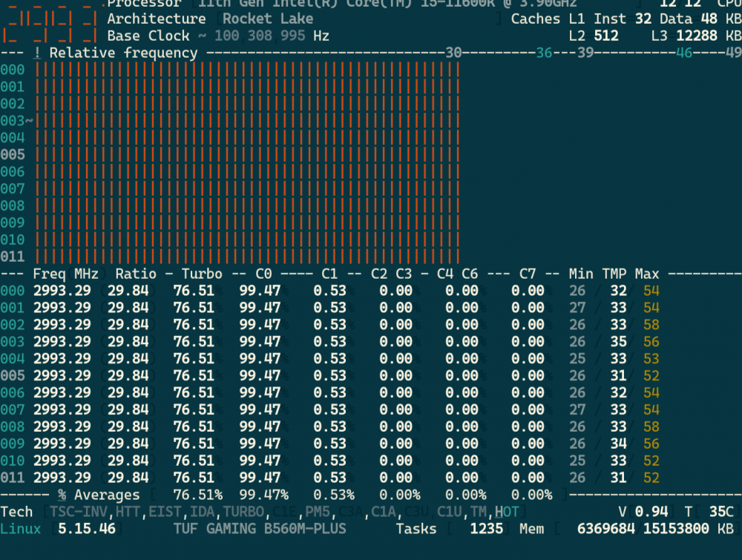Image resolution: width=742 pixels, height=560 pixels.
Task: Select the 76.51% average turbo value
Action: coord(198,495)
